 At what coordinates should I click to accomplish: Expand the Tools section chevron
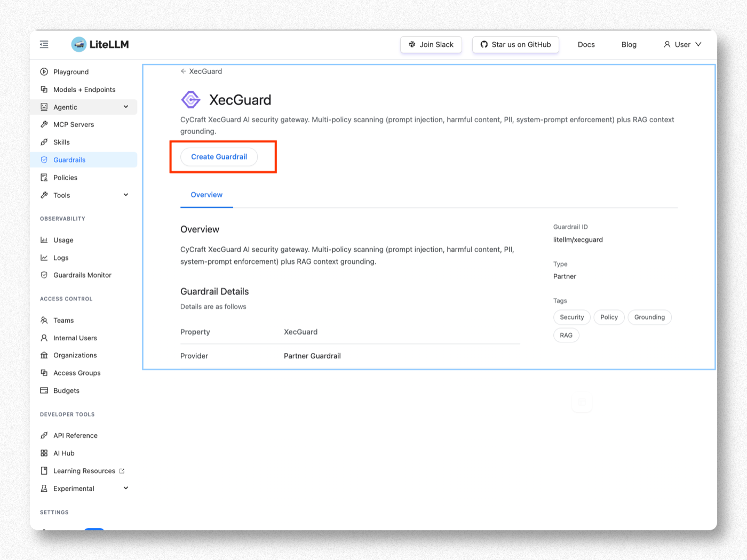click(126, 195)
